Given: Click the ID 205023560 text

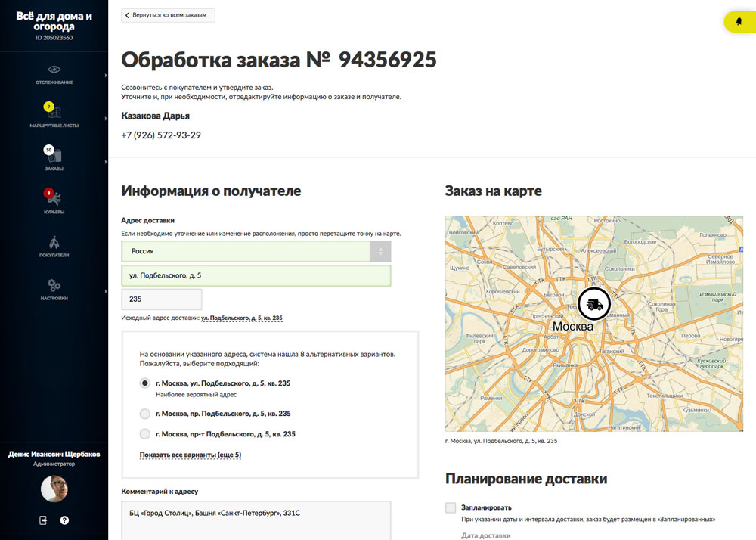Looking at the screenshot, I should (54, 38).
